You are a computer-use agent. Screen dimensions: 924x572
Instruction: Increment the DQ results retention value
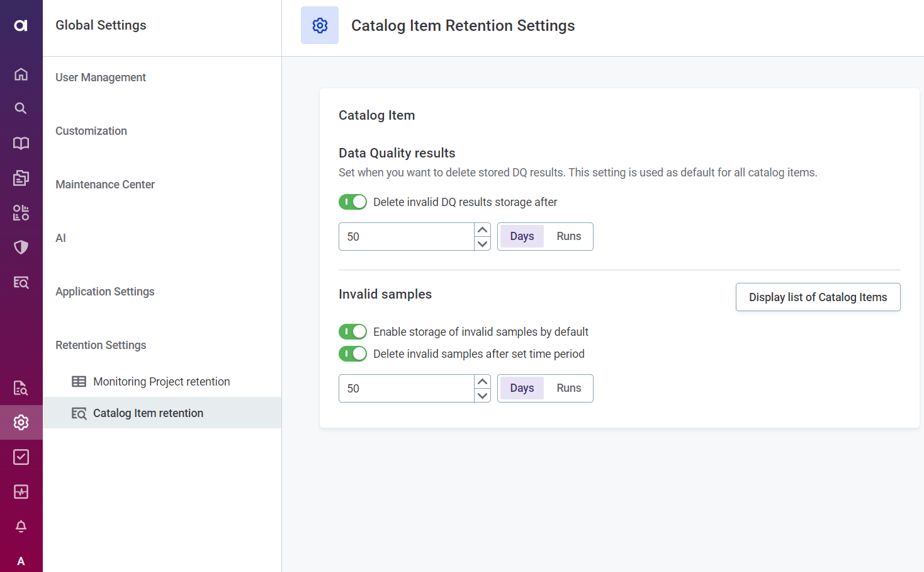pos(482,230)
